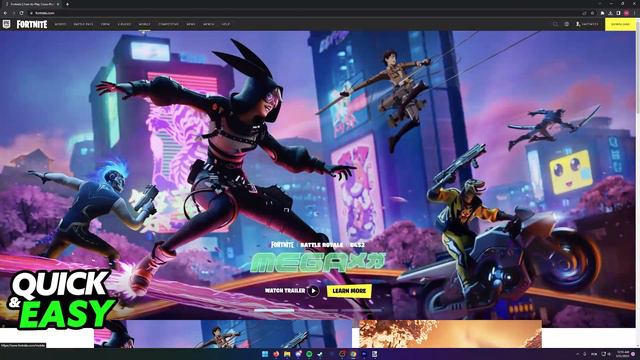Open the browser profile avatar
Screen dimensions: 640x360
coord(626,13)
